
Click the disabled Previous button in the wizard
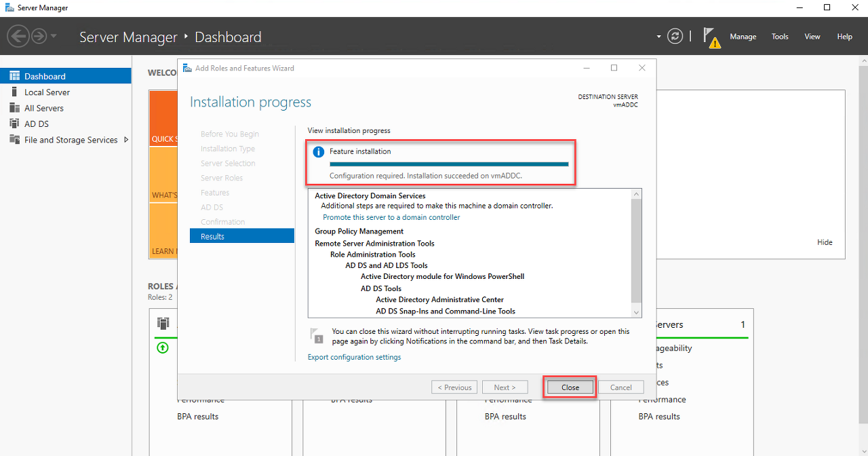(454, 387)
